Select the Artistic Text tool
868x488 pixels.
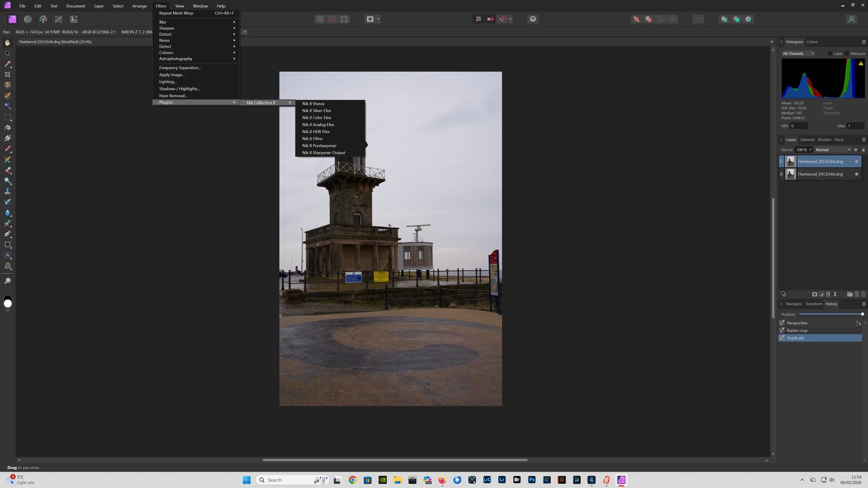point(8,255)
